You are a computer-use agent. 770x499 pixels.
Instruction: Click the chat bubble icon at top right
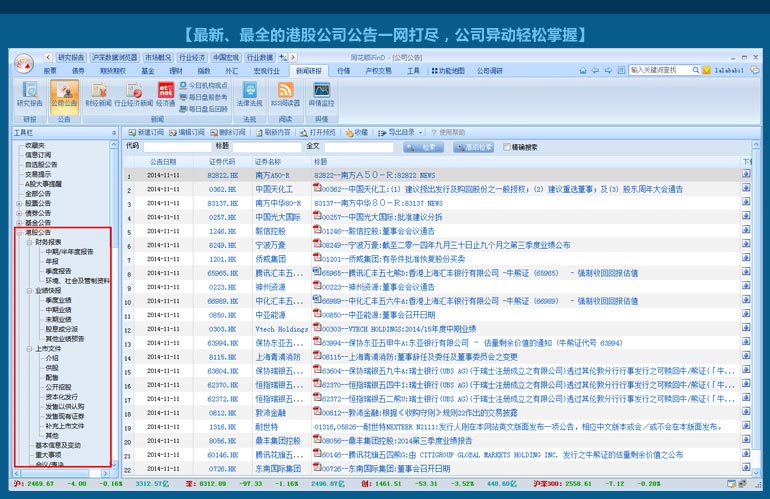click(754, 70)
